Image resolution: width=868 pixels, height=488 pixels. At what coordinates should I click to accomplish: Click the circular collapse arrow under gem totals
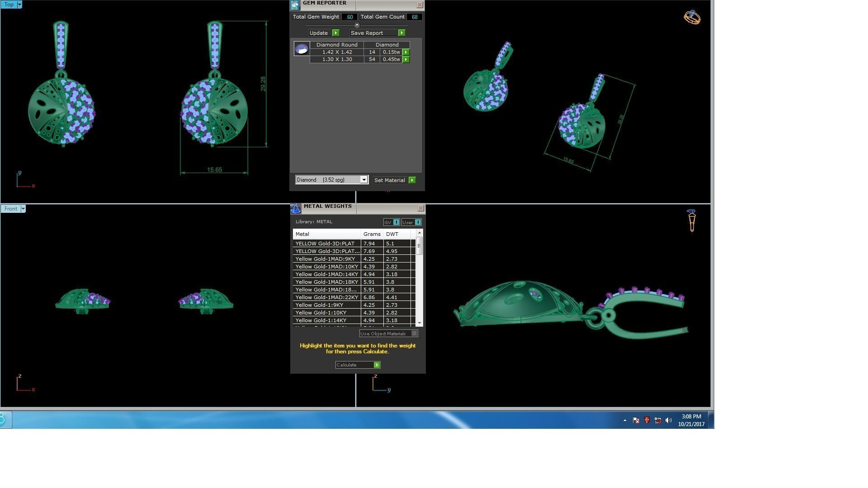[357, 25]
